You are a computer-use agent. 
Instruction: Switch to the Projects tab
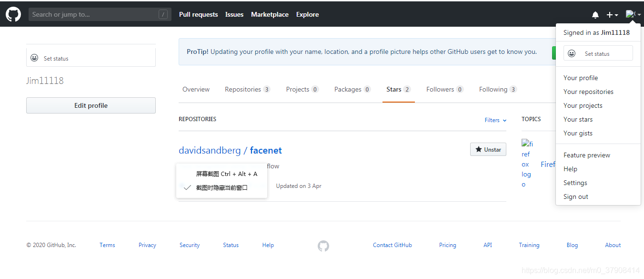(x=302, y=89)
